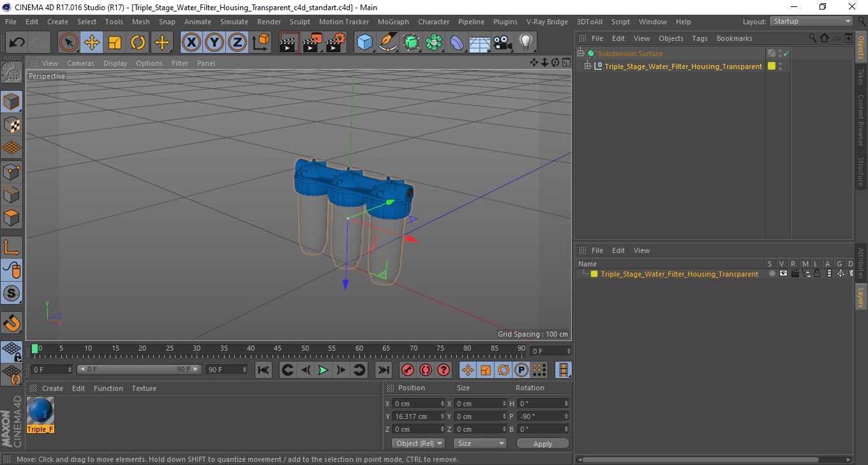Open the viewport Display menu
This screenshot has height=465, width=868.
click(x=116, y=63)
